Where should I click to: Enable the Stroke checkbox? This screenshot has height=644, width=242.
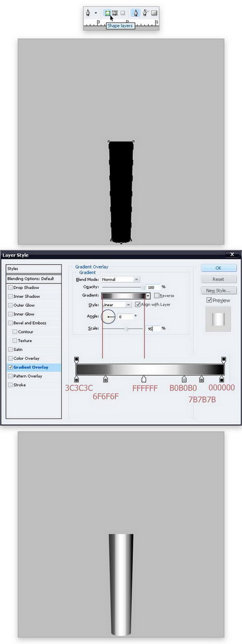click(10, 385)
